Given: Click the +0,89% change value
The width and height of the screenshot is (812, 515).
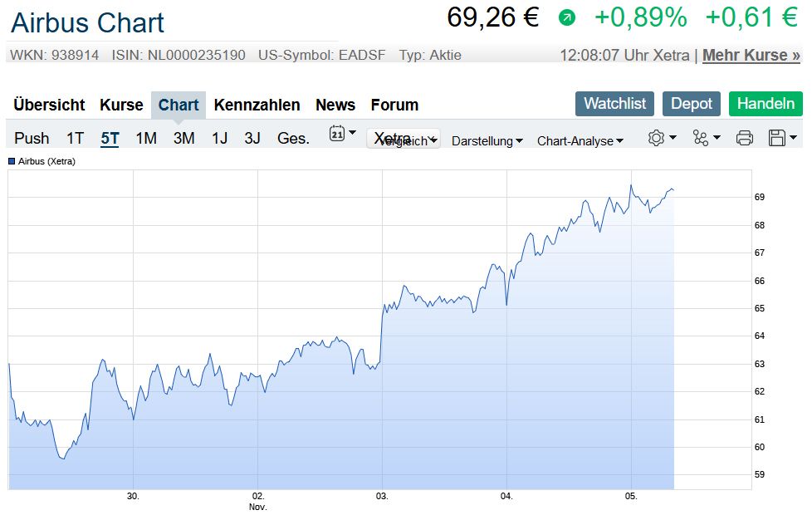Looking at the screenshot, I should point(641,17).
